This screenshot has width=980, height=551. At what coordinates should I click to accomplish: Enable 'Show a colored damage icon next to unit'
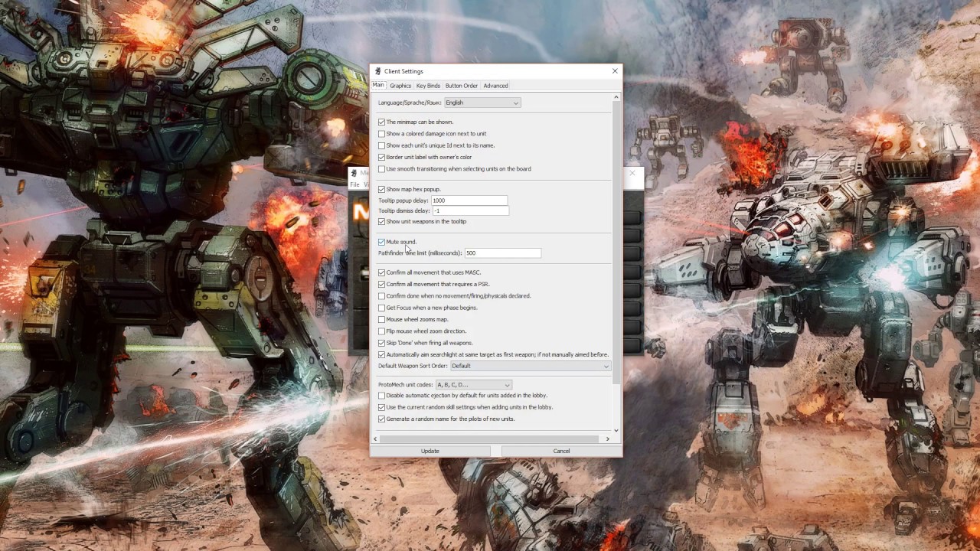coord(382,134)
